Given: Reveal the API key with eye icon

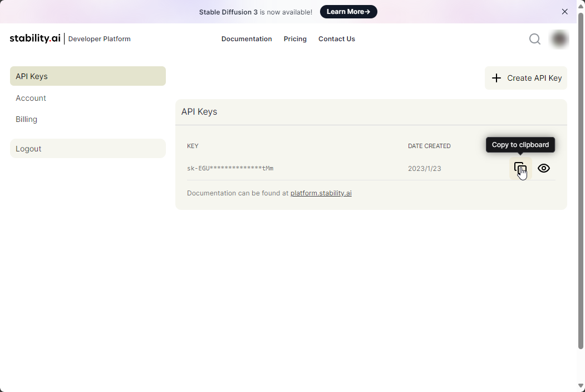Looking at the screenshot, I should pos(544,168).
